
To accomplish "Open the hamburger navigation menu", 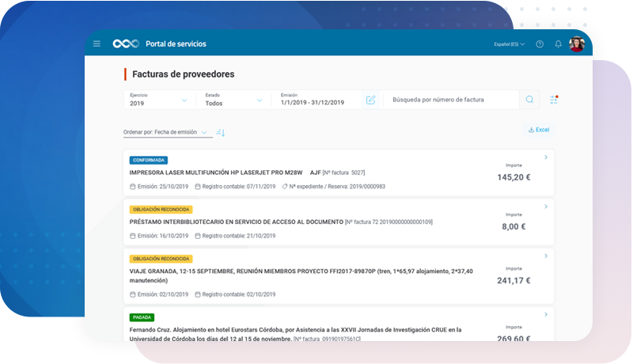I will coord(97,44).
